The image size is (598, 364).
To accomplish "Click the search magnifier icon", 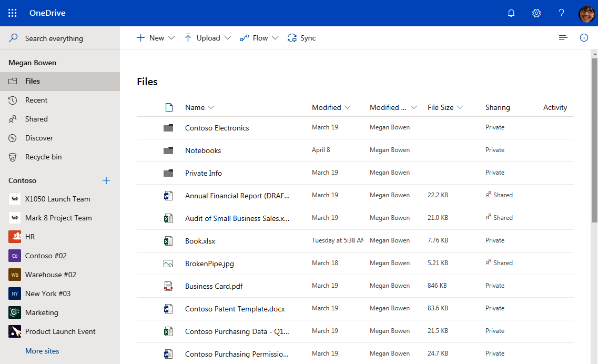I will [13, 38].
